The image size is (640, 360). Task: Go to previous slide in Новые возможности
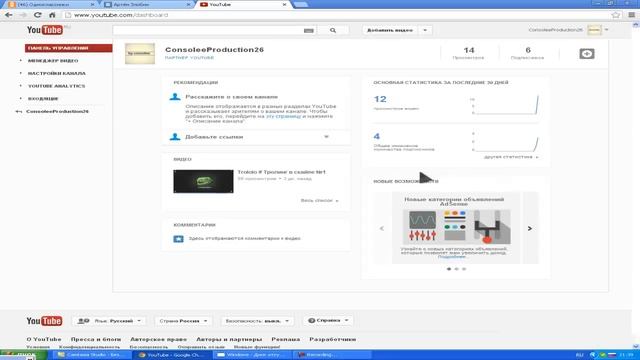point(382,228)
